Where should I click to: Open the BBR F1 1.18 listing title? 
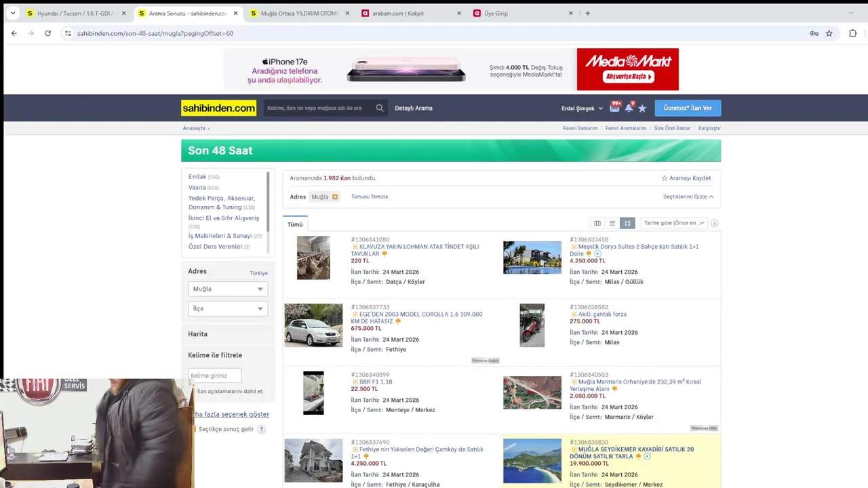click(376, 382)
